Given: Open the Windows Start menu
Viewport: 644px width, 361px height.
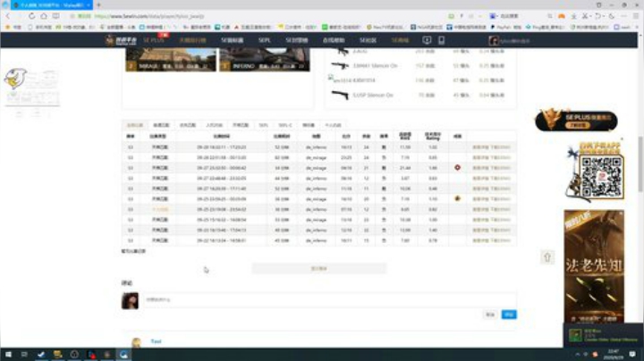Looking at the screenshot, I should [8, 355].
